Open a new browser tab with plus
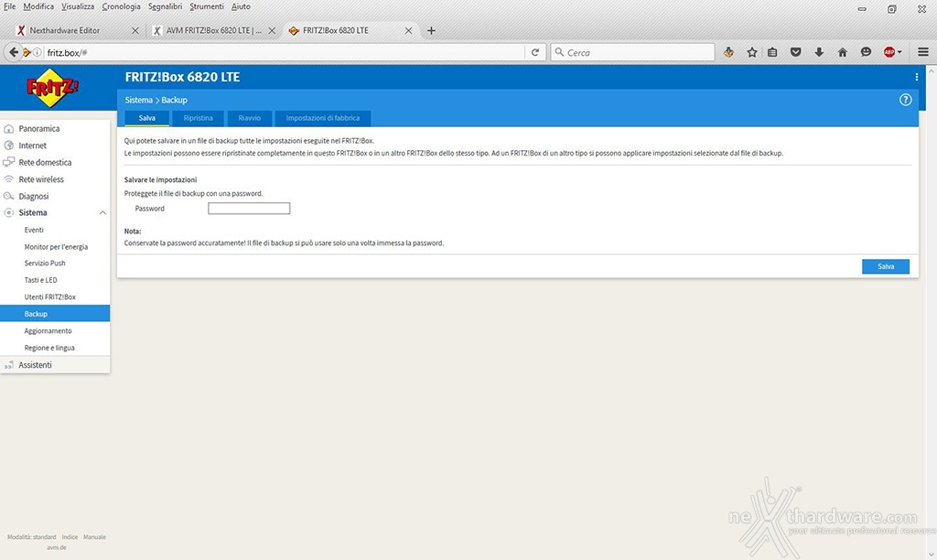This screenshot has height=560, width=937. click(x=431, y=30)
